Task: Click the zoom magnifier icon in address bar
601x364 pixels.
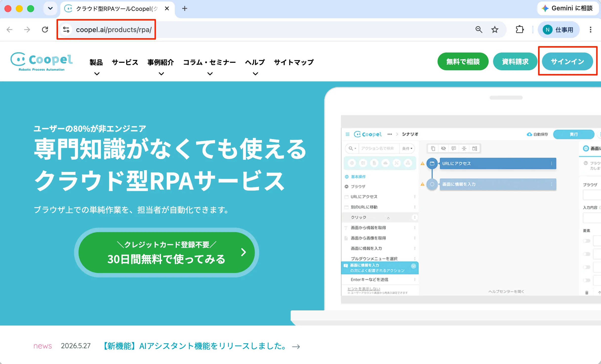Action: coord(479,30)
